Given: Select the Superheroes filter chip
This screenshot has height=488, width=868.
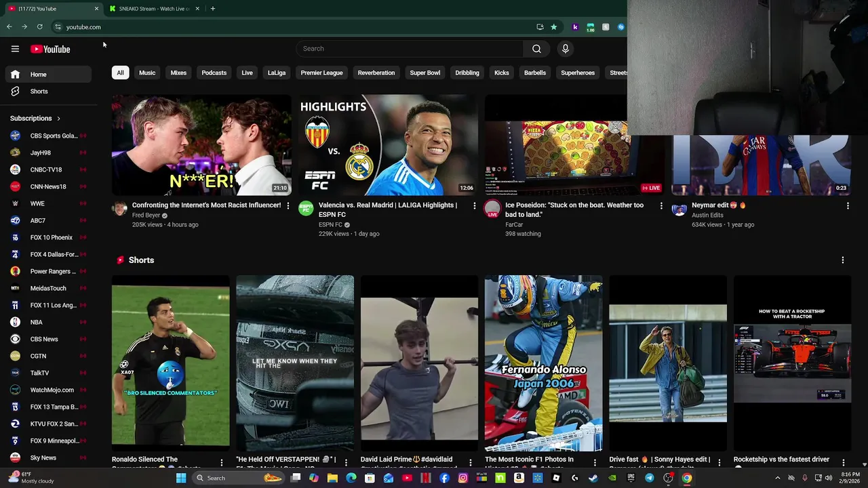Looking at the screenshot, I should [x=578, y=73].
